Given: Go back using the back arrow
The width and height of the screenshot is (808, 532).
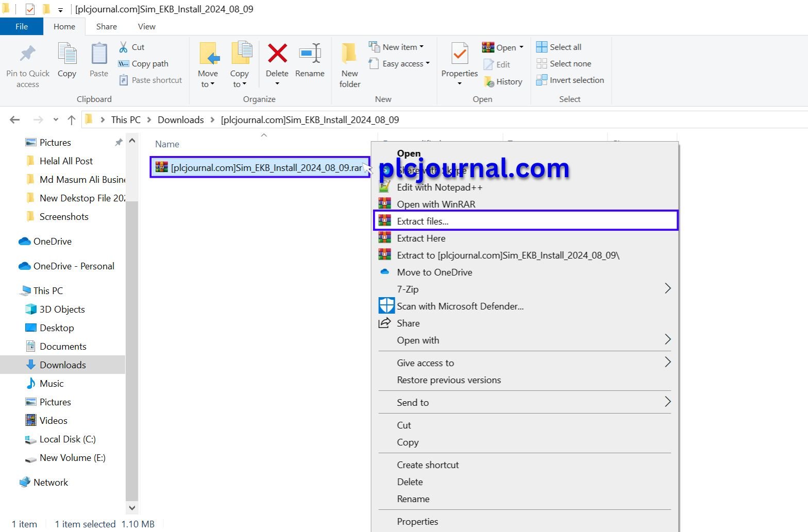Looking at the screenshot, I should coord(15,120).
